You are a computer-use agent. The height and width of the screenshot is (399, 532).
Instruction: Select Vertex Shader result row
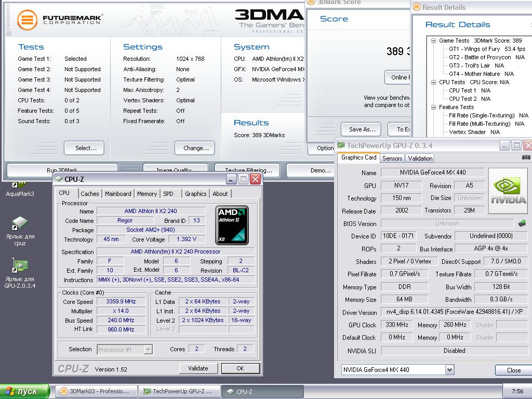[x=474, y=132]
